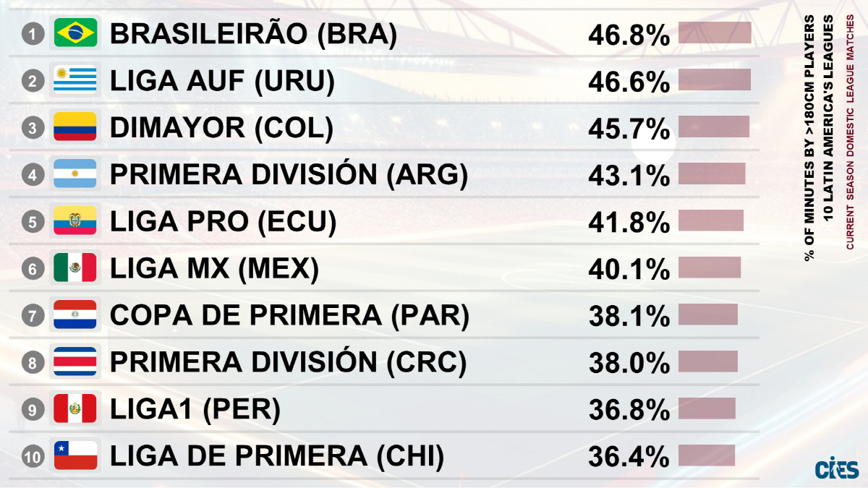
Task: Select the Colombia flag icon
Action: (75, 127)
